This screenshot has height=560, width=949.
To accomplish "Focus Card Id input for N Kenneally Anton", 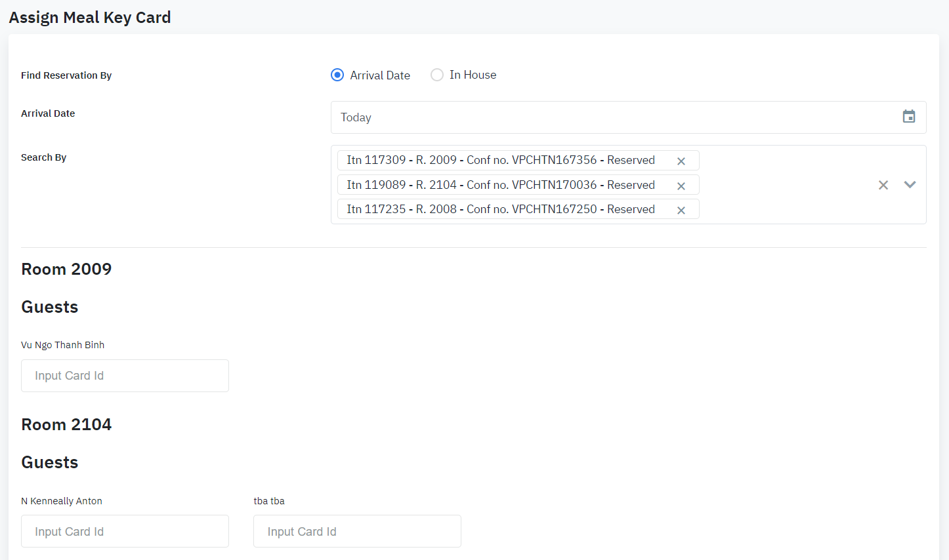I will pos(125,531).
